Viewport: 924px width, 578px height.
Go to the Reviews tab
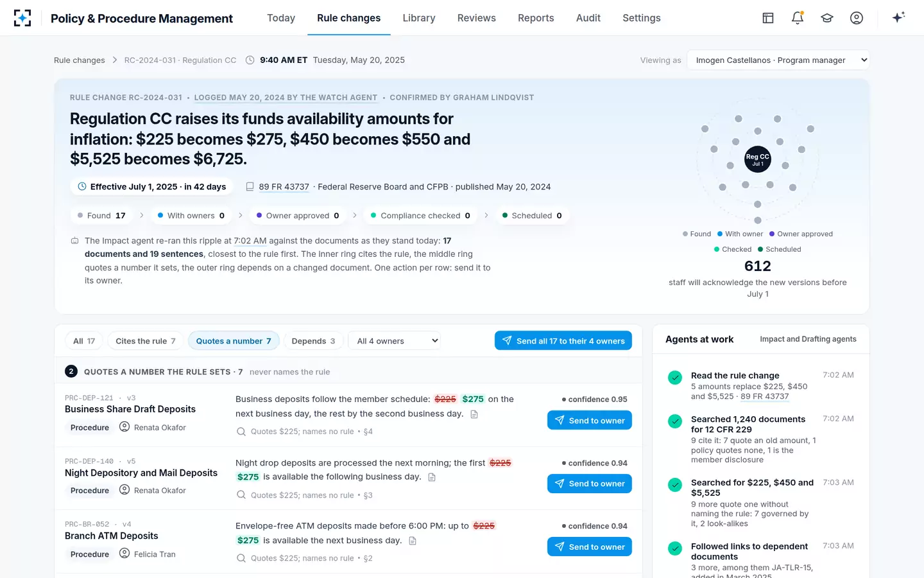(477, 18)
